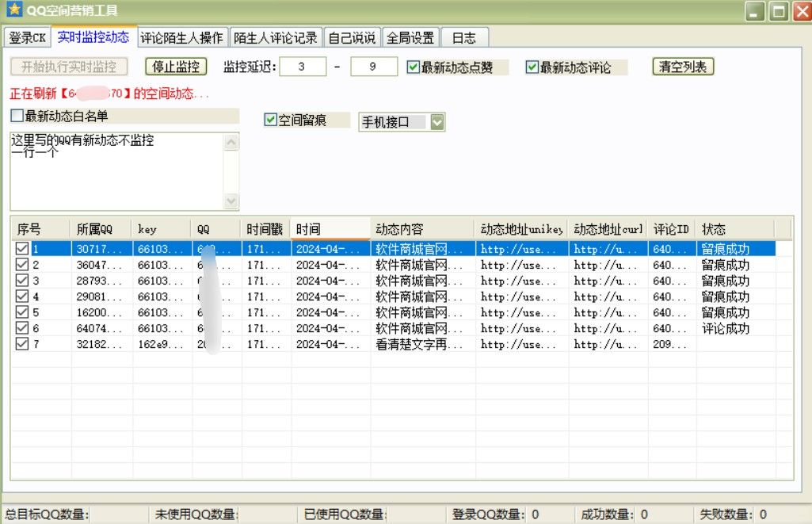Sort by the 序号 column header
The height and width of the screenshot is (524, 812).
click(40, 228)
